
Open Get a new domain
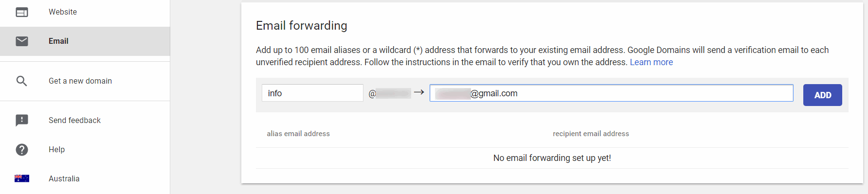(85, 81)
